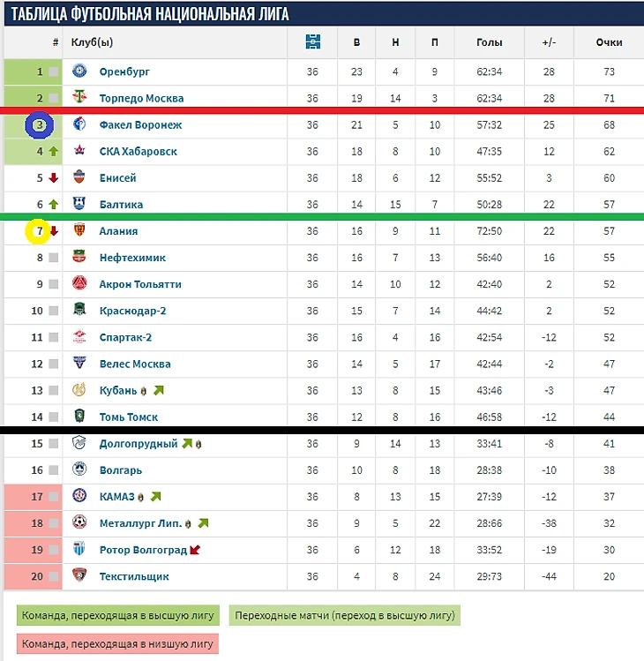Viewport: 644px width, 661px height.
Task: Open the Нефтехимик club link
Action: point(132,258)
